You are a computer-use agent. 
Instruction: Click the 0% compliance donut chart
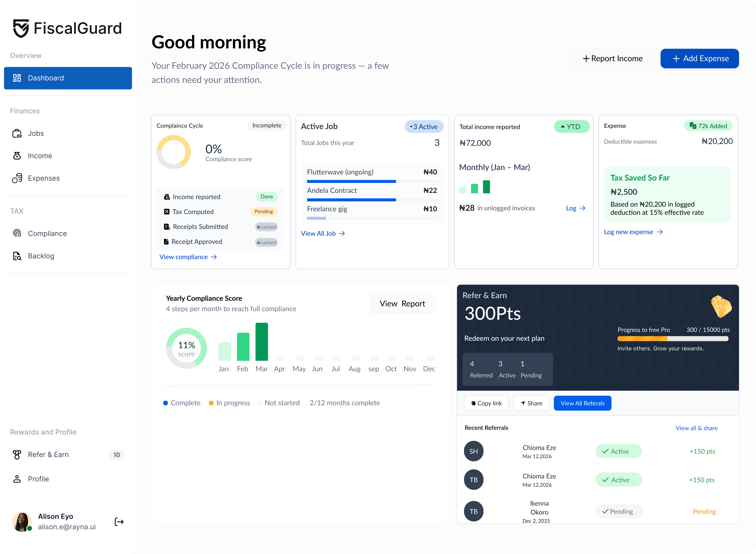pos(174,152)
